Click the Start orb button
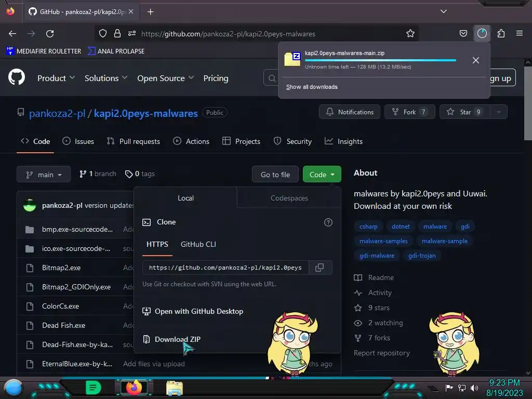Screen dimensions: 532x399 click(13, 388)
